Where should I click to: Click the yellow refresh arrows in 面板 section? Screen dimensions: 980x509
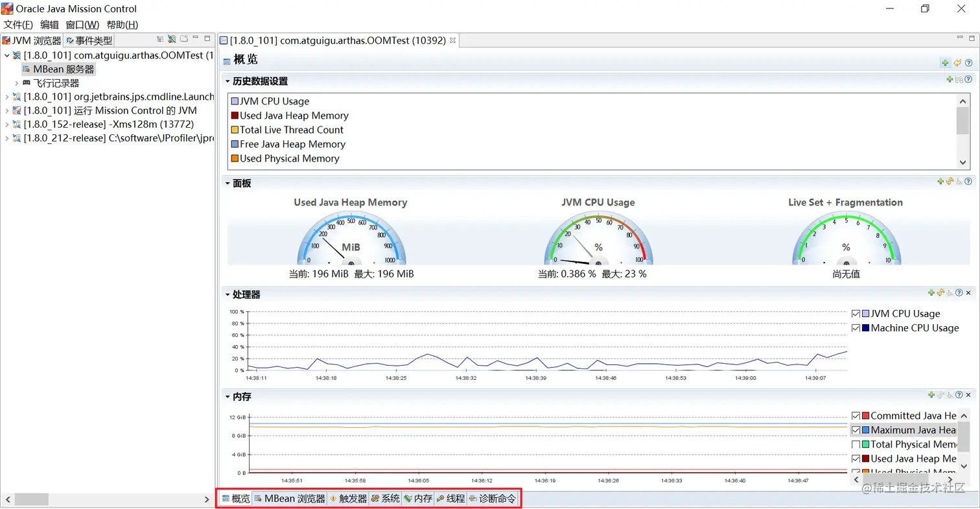point(950,182)
